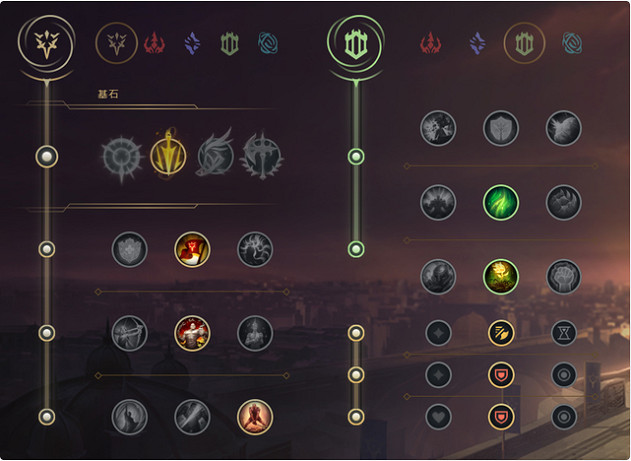Image resolution: width=631 pixels, height=461 pixels.
Task: Open the large green Resolve path emblem
Action: (x=356, y=43)
